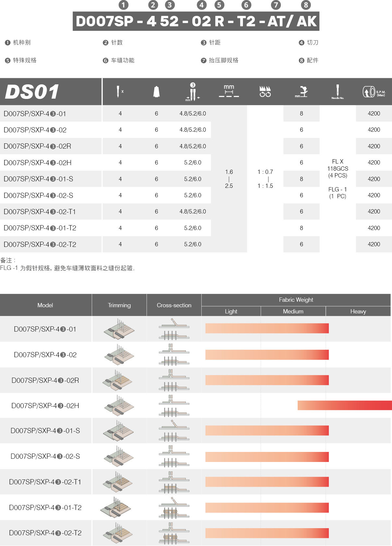The height and width of the screenshot is (546, 392).
Task: Click the cross-section diagram for the 02R model
Action: 174,380
